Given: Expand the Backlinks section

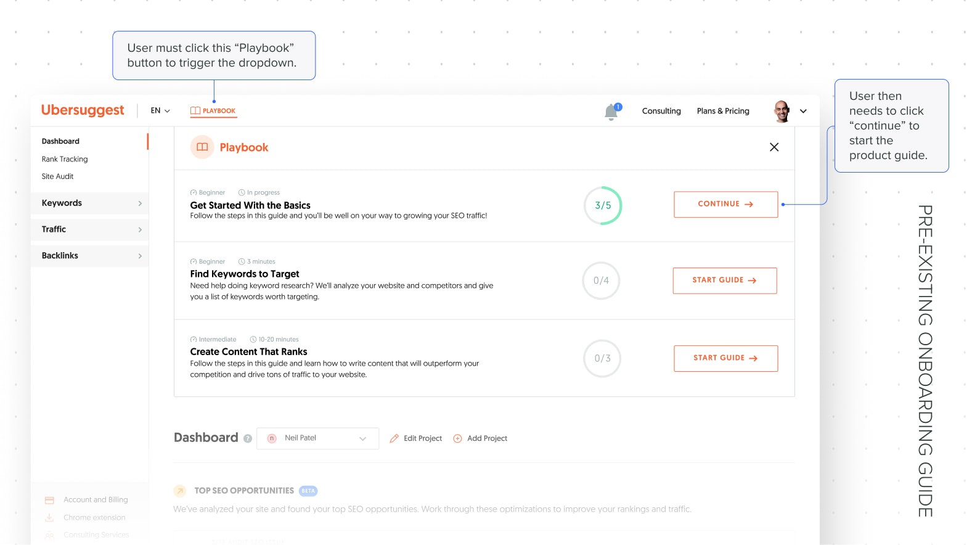Looking at the screenshot, I should pos(90,256).
